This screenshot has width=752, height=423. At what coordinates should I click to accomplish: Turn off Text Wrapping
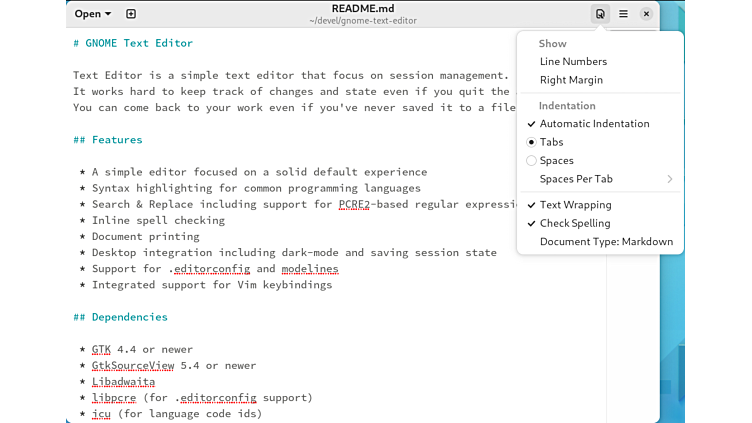click(574, 205)
